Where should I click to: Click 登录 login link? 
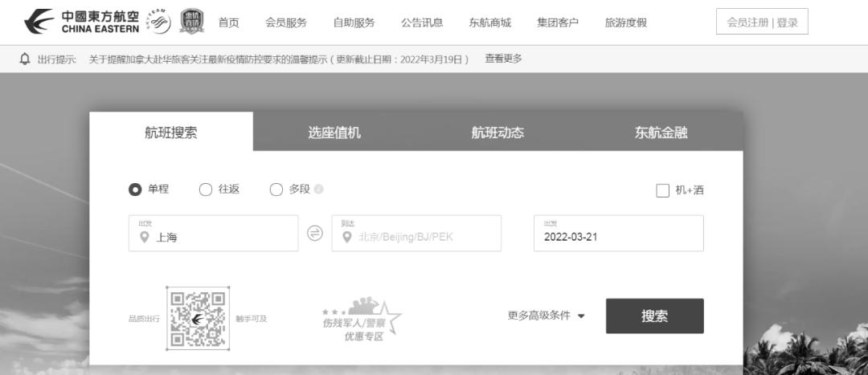[787, 22]
